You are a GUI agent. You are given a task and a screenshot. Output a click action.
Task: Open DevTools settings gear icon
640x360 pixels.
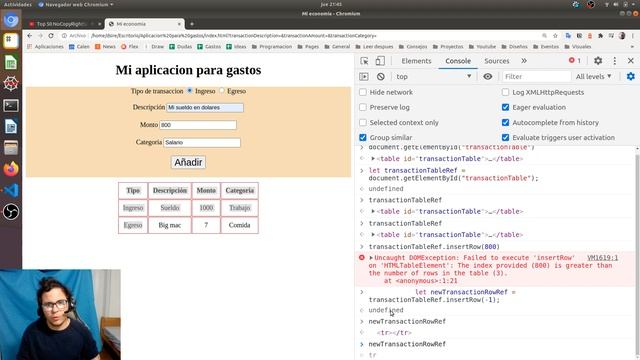[x=598, y=61]
